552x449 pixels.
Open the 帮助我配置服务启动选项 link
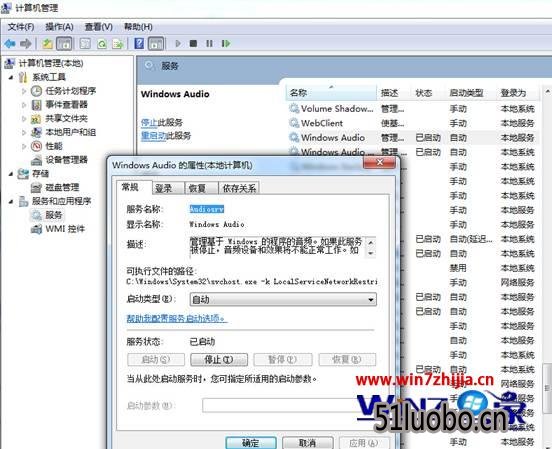(177, 318)
